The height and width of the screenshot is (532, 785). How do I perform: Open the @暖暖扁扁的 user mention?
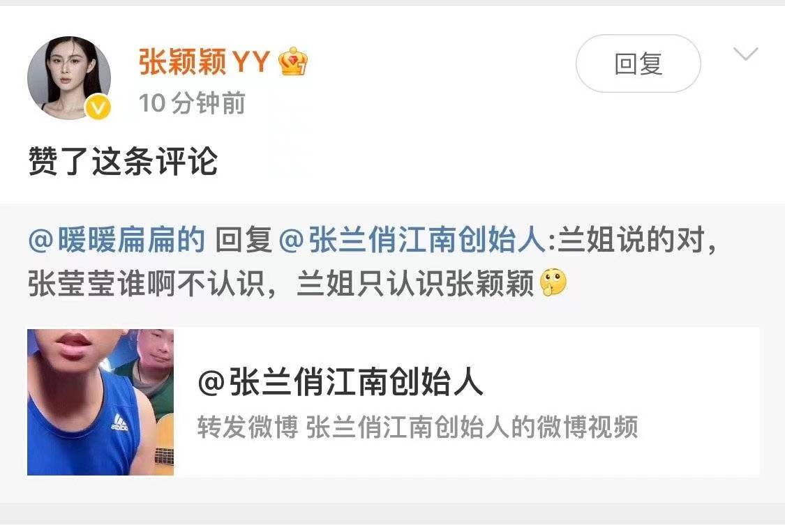117,239
